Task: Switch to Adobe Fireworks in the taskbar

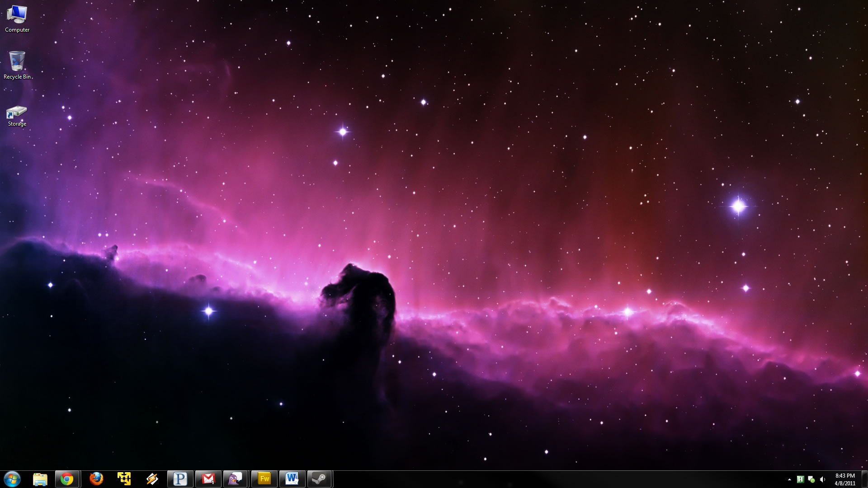Action: 264,479
